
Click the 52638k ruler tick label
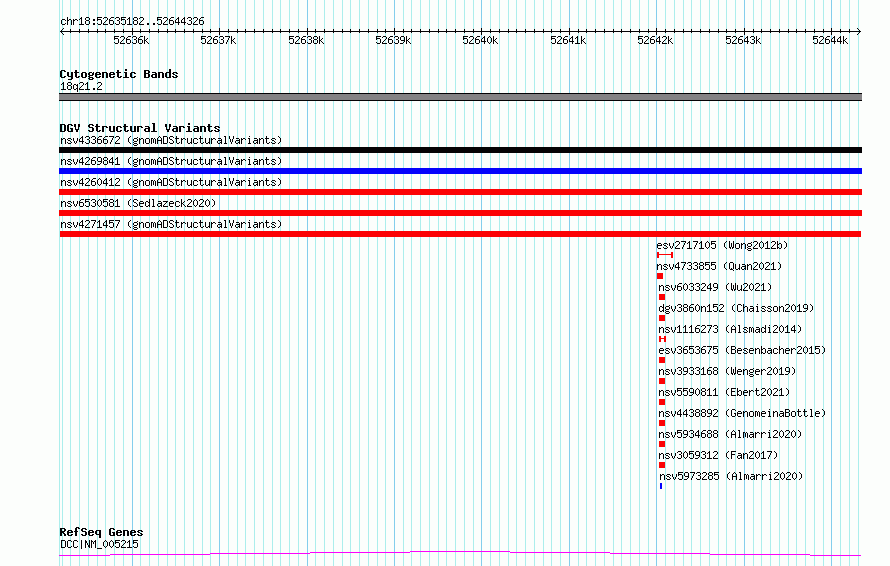pyautogui.click(x=306, y=40)
